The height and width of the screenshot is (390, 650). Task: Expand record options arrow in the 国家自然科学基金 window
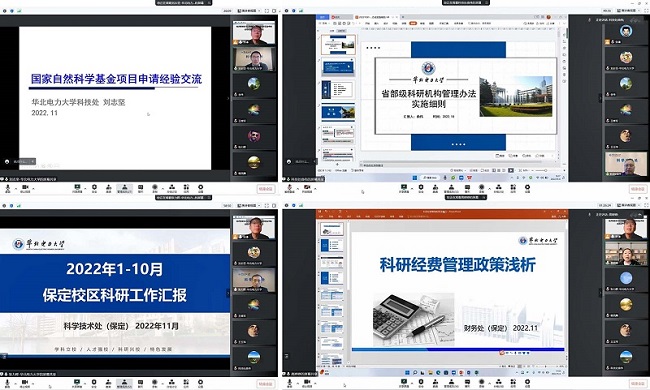point(163,188)
